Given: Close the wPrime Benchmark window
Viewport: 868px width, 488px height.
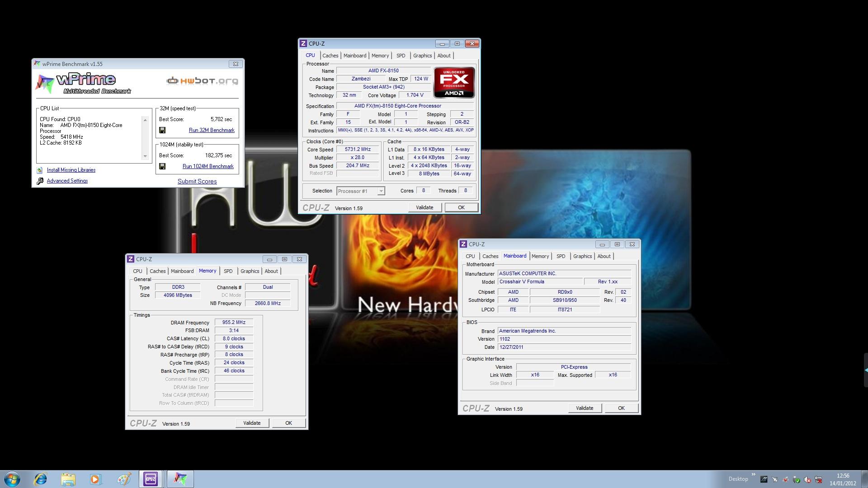Looking at the screenshot, I should [x=236, y=64].
